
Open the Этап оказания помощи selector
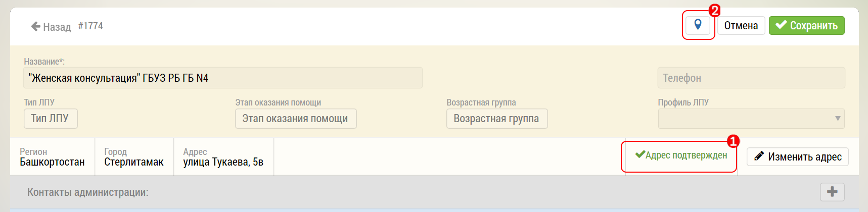click(295, 119)
